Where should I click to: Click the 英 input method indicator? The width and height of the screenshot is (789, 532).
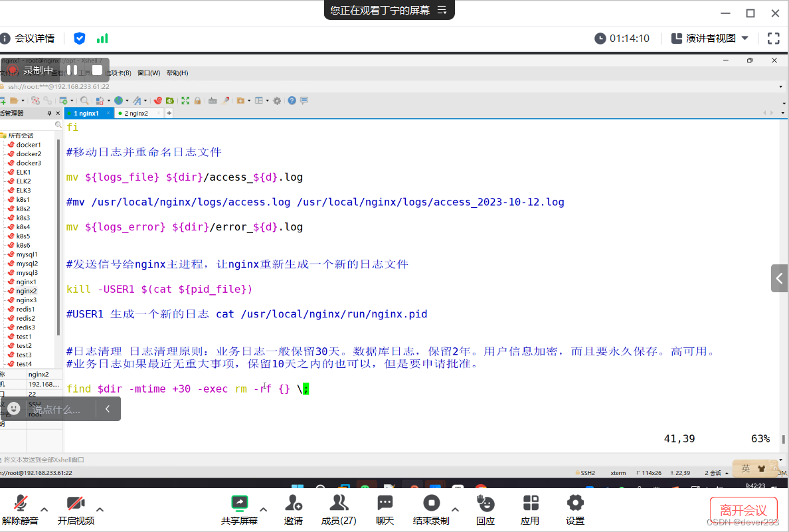pyautogui.click(x=746, y=469)
